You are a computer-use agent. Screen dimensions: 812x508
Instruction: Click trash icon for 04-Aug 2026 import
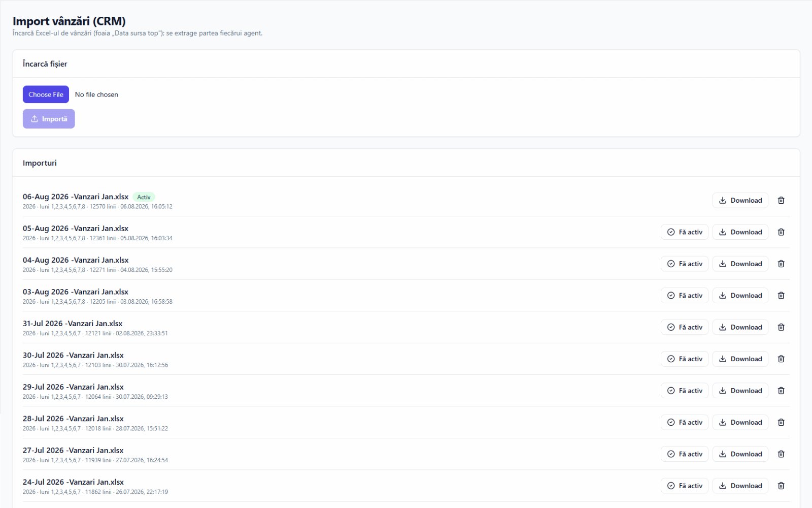click(781, 264)
